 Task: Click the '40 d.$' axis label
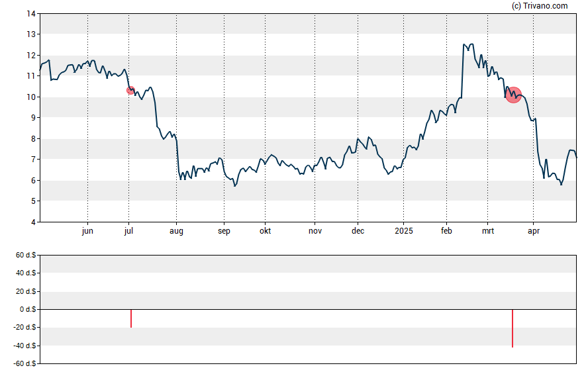(26, 273)
